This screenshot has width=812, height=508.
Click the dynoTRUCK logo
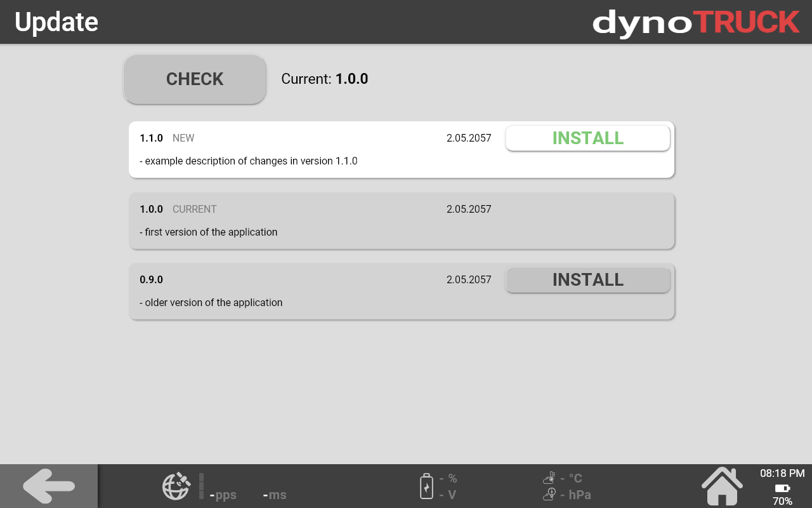(x=696, y=22)
